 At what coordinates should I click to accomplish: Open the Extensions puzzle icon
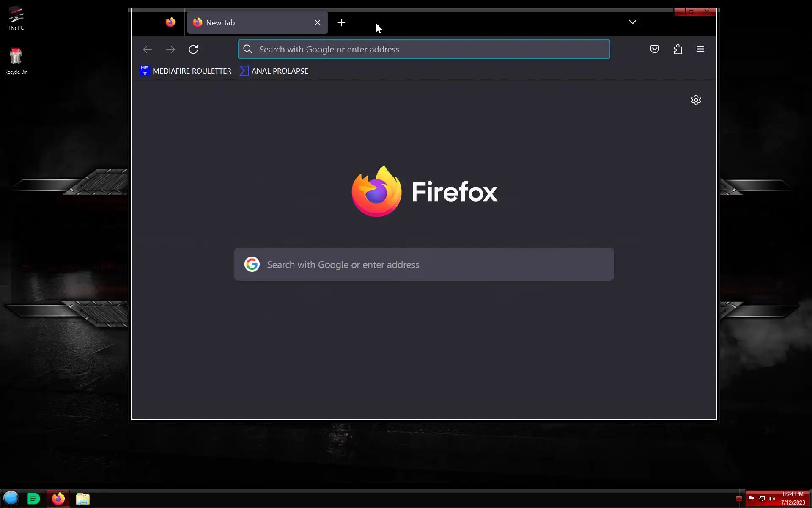pos(678,49)
